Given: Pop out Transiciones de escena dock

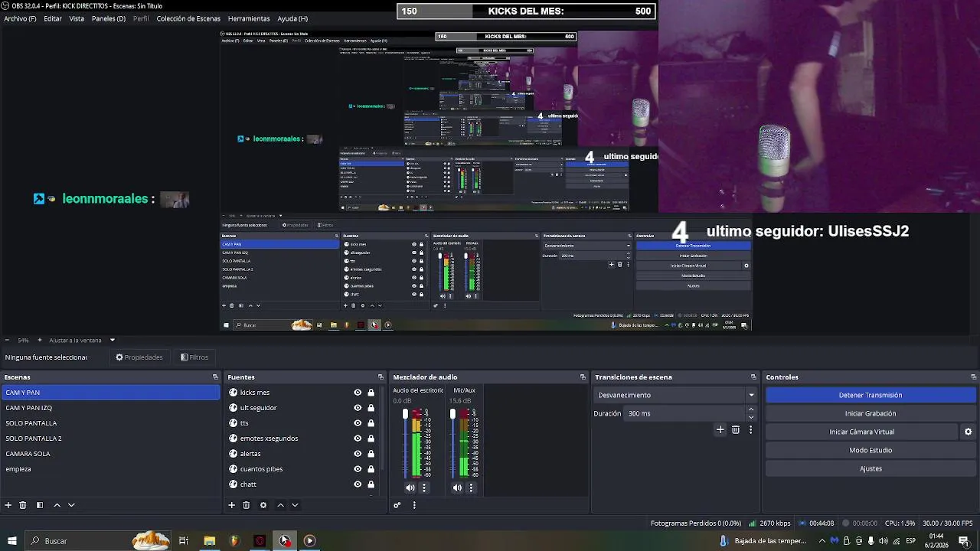Looking at the screenshot, I should (x=753, y=377).
